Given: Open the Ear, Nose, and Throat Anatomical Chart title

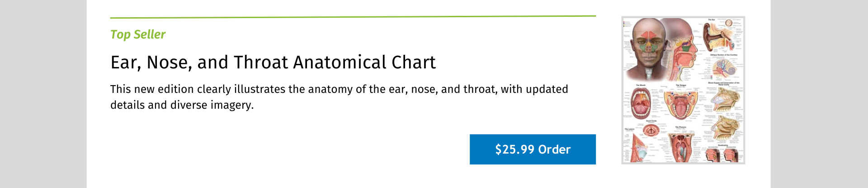Looking at the screenshot, I should click(273, 63).
